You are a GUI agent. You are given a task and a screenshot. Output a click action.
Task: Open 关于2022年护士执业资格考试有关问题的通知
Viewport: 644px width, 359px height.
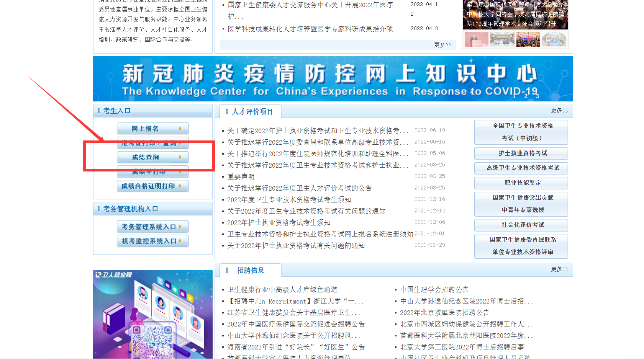tap(296, 246)
